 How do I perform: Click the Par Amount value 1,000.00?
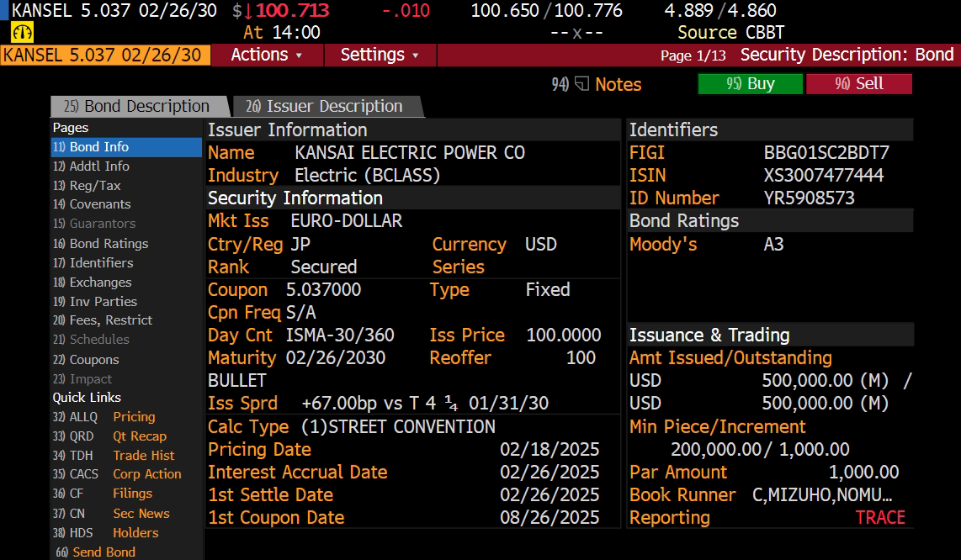point(863,472)
